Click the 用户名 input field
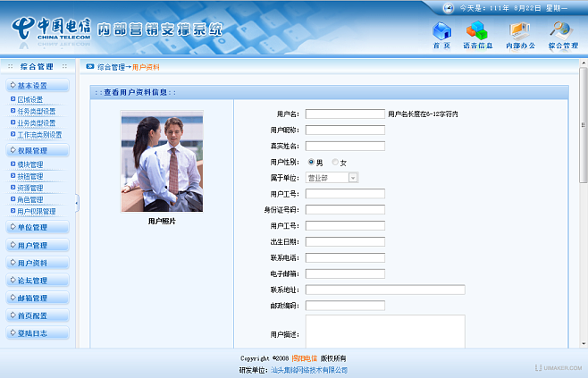Image resolution: width=588 pixels, height=378 pixels. coord(345,114)
